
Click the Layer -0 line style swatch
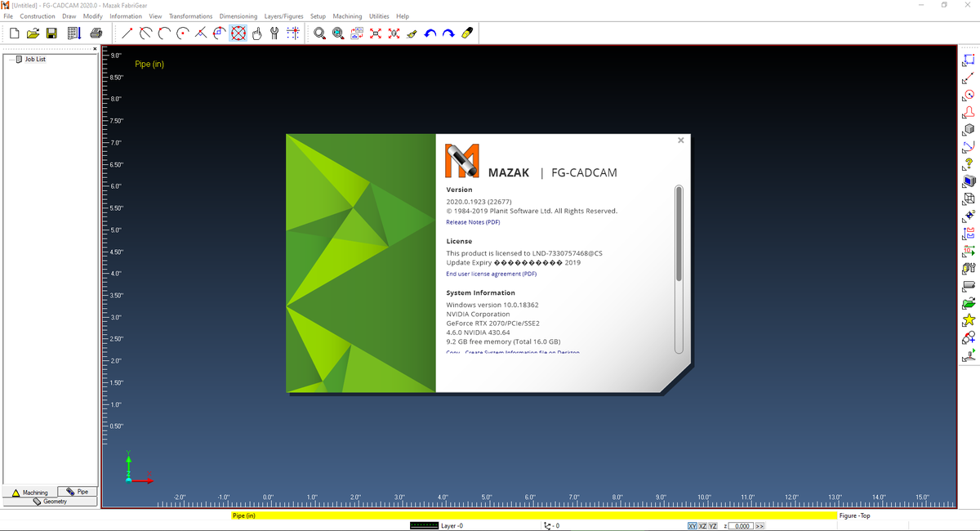coord(424,525)
